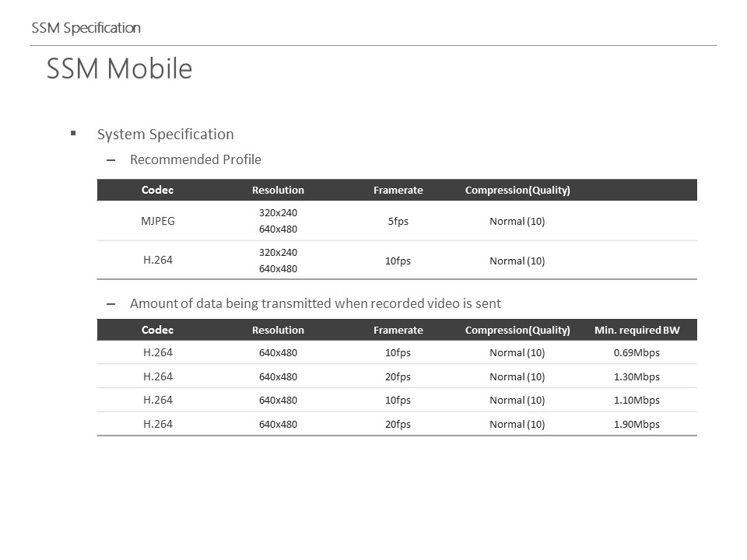Select the "1.90Mbps" bandwidth value
The height and width of the screenshot is (560, 747).
[x=637, y=424]
